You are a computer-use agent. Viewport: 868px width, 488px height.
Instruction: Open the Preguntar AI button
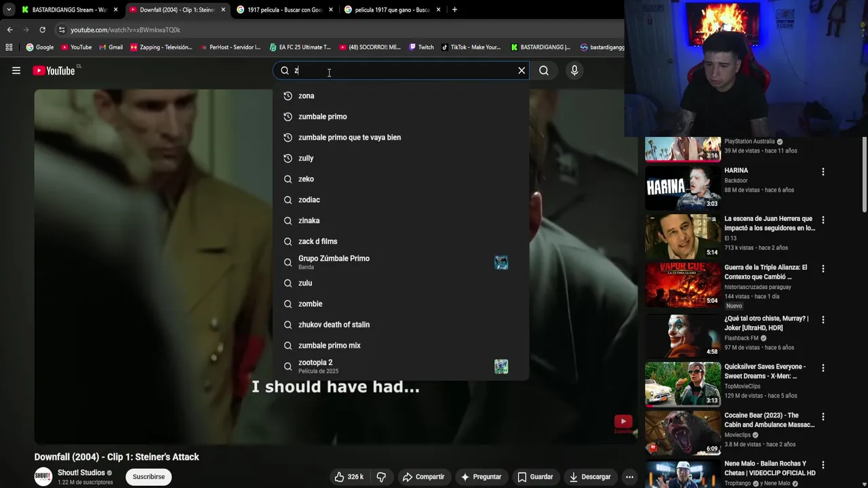pyautogui.click(x=481, y=476)
